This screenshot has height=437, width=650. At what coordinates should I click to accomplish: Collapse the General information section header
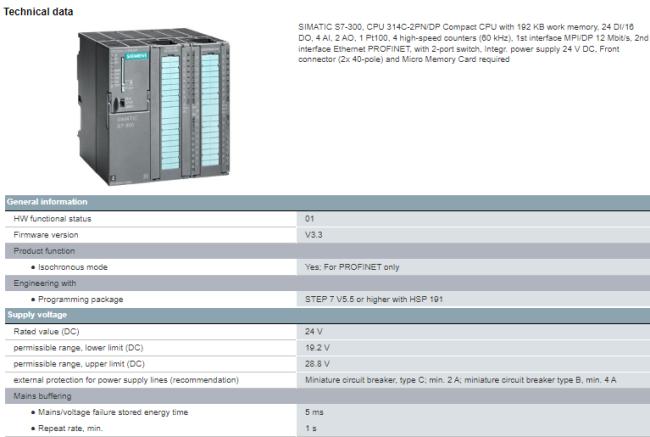48,202
